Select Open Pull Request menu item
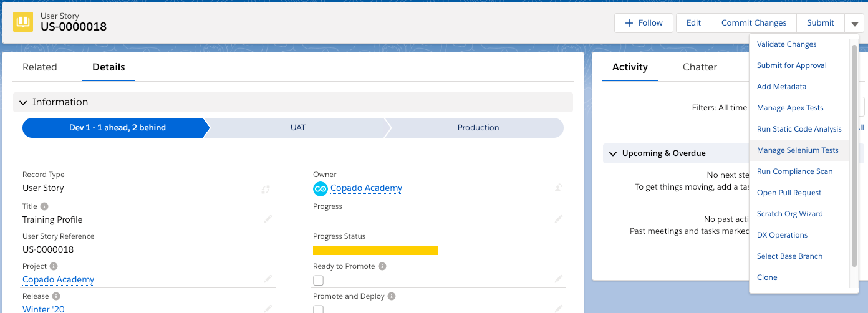Image resolution: width=868 pixels, height=313 pixels. click(799, 193)
